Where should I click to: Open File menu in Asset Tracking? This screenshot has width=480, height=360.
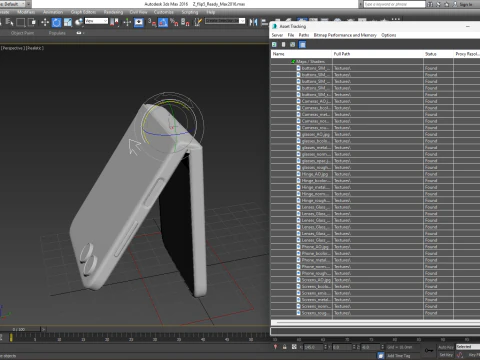291,35
